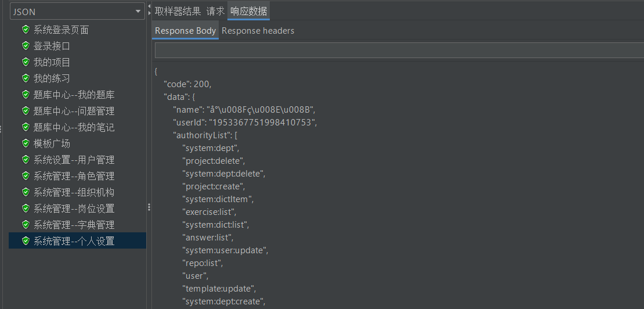This screenshot has width=644, height=309.
Task: Click green shield icon beside 我的项目
Action: coord(26,62)
